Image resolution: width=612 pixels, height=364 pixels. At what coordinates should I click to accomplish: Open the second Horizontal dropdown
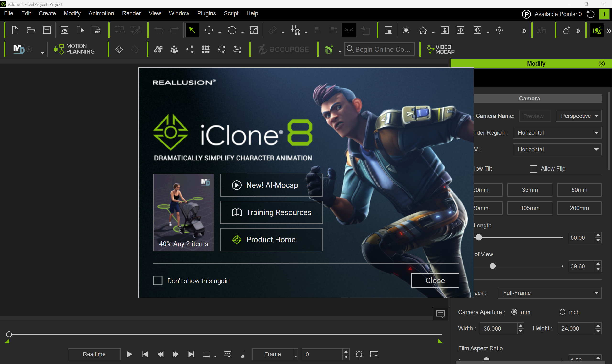tap(557, 149)
